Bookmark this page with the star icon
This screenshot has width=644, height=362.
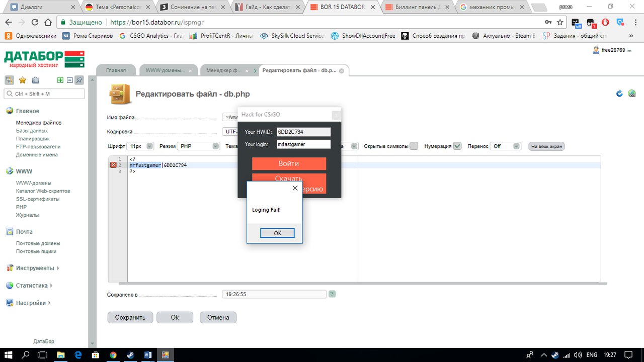click(560, 22)
